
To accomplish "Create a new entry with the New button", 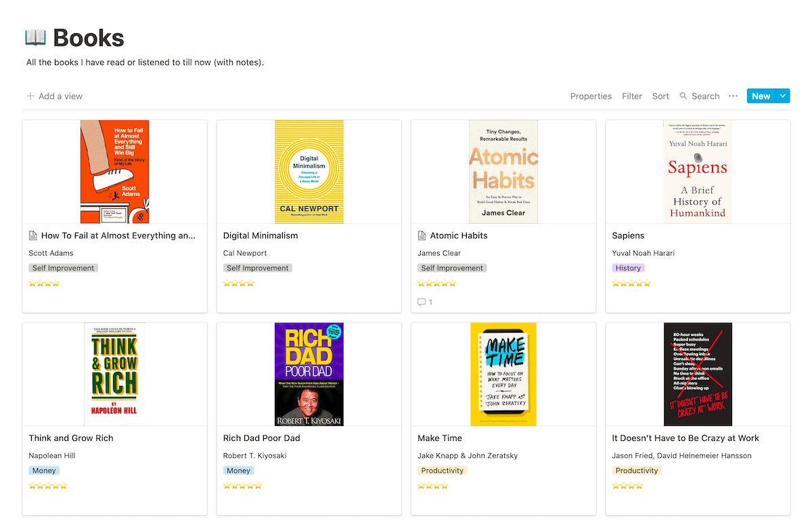I will tap(761, 95).
